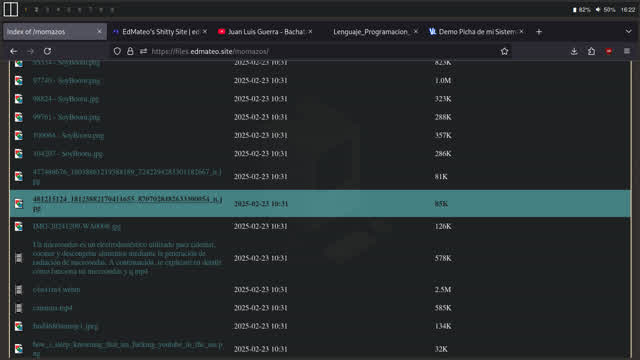
Task: Click image icon of the 288K file
Action: (19, 117)
